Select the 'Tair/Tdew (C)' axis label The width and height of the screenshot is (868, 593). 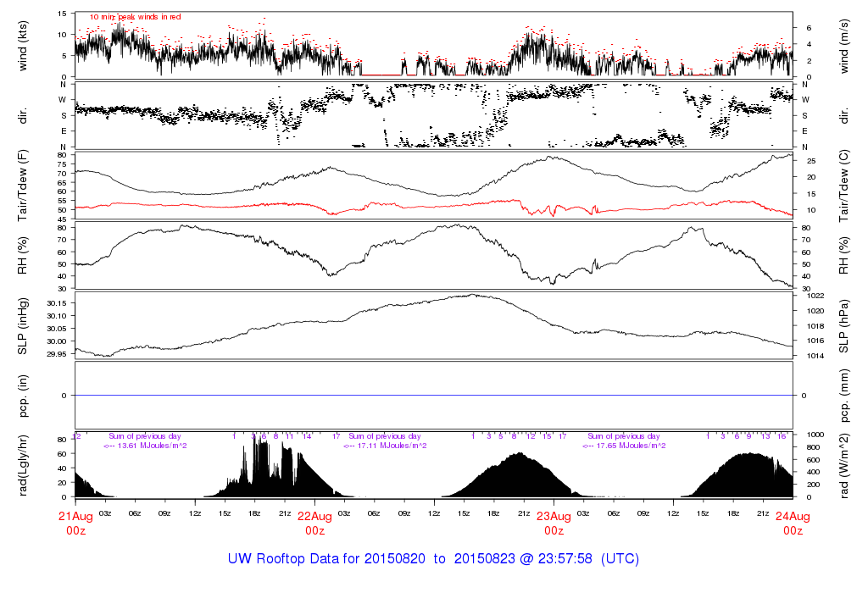846,186
